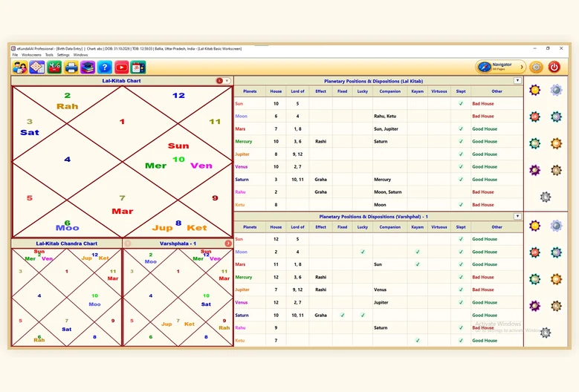Select green-teal gem in upper planet panel
Viewport: 579px width, 392px height.
[534, 143]
